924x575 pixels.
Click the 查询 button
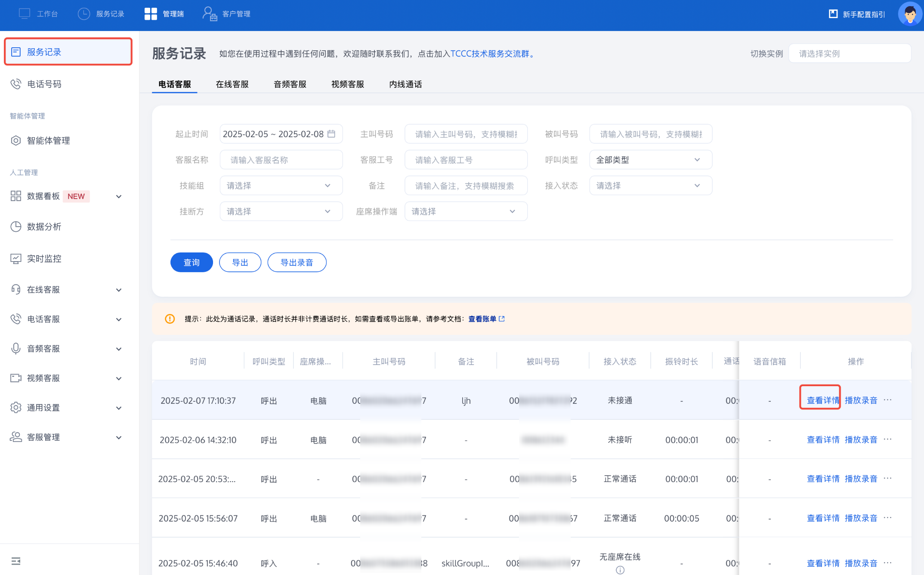(x=192, y=262)
